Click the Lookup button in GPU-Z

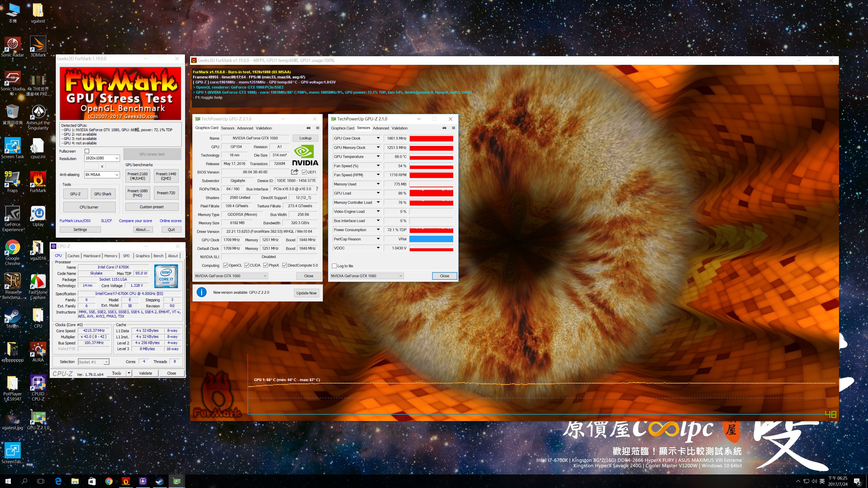[x=305, y=138]
